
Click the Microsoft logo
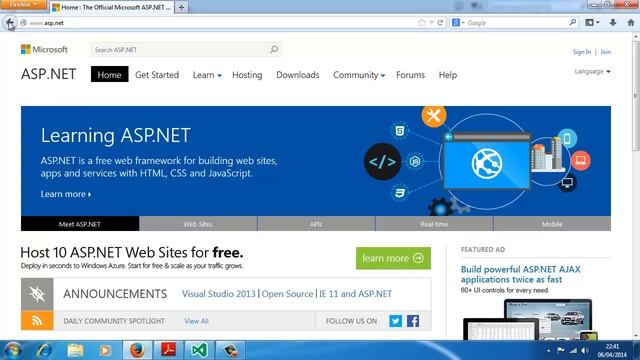[44, 49]
